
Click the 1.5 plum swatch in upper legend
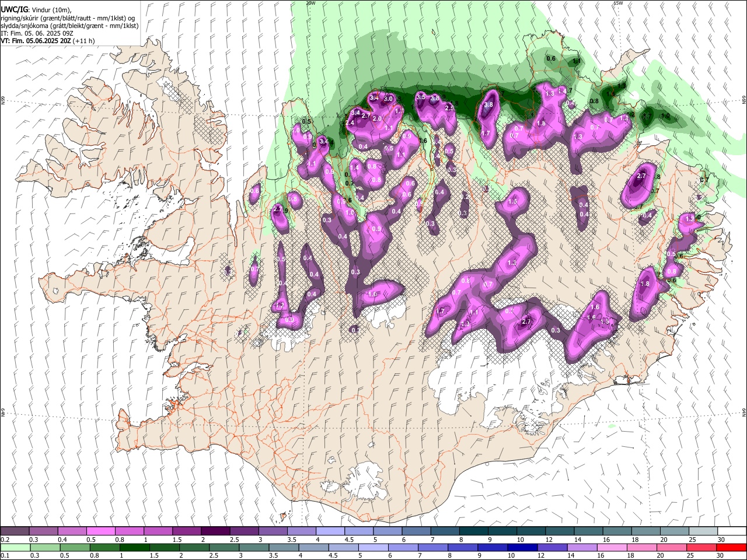point(187,531)
